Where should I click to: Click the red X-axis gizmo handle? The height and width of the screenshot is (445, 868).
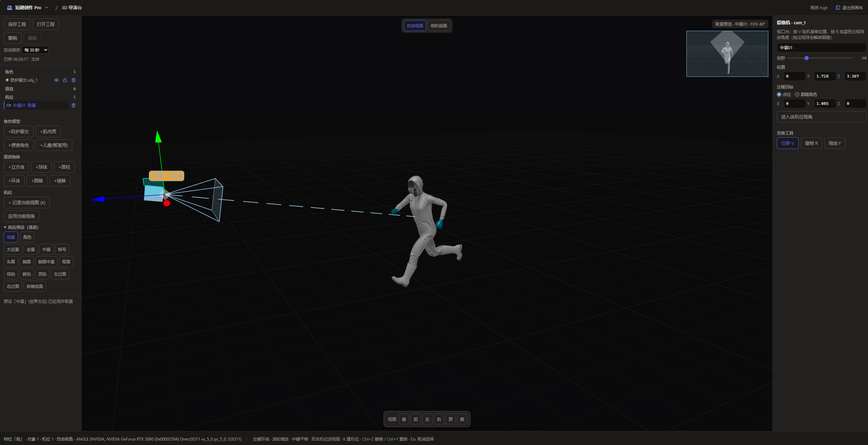click(x=167, y=203)
